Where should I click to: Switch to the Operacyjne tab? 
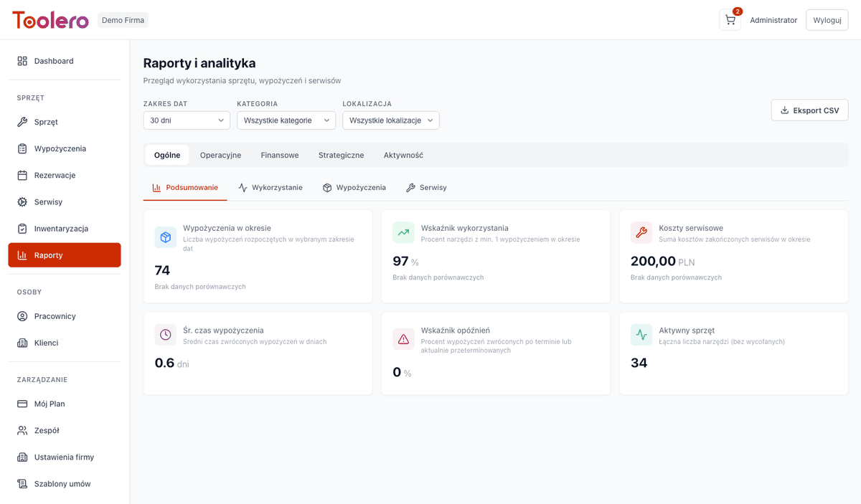pyautogui.click(x=220, y=155)
